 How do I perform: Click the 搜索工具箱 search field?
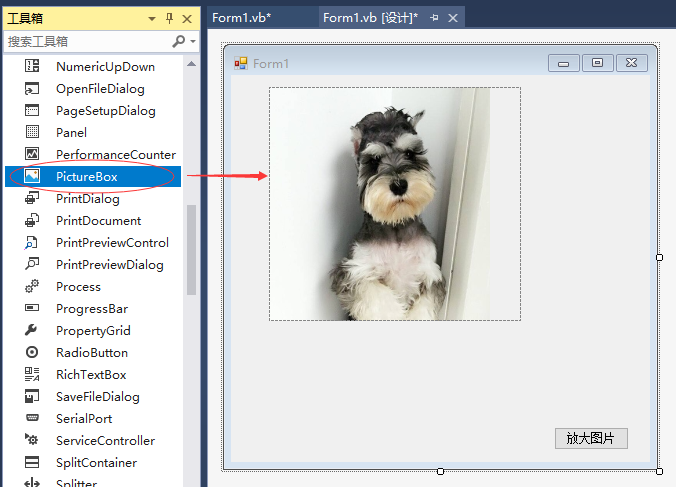tap(88, 41)
